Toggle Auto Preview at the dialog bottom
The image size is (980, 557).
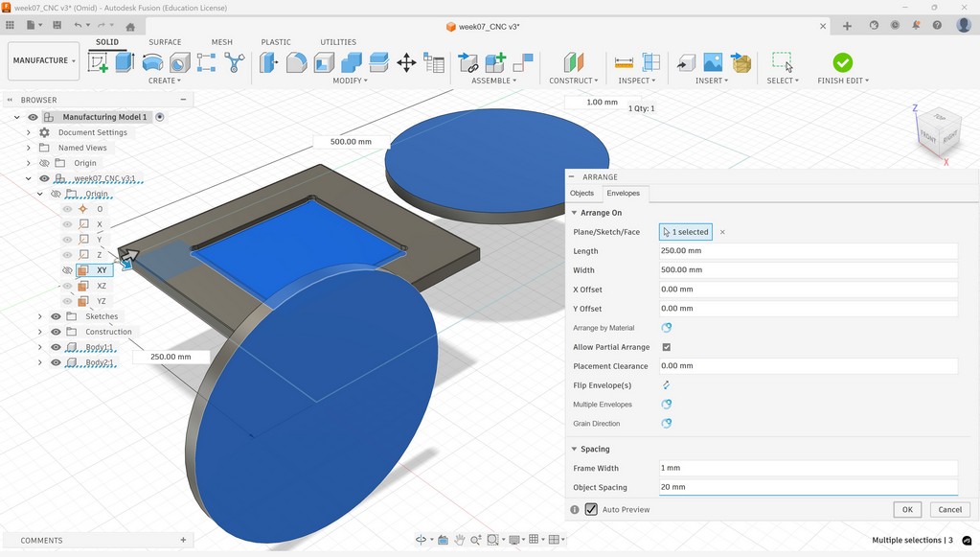click(591, 509)
